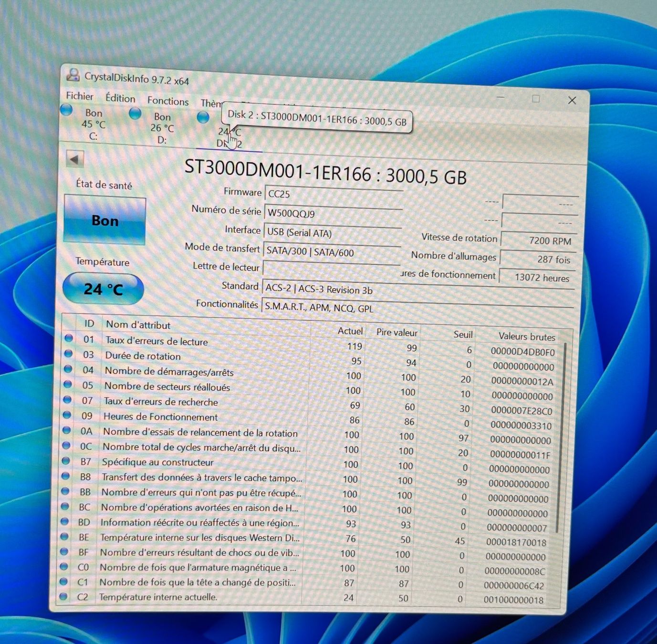Close the CrystalDiskInfo window
657x644 pixels.
pos(572,100)
